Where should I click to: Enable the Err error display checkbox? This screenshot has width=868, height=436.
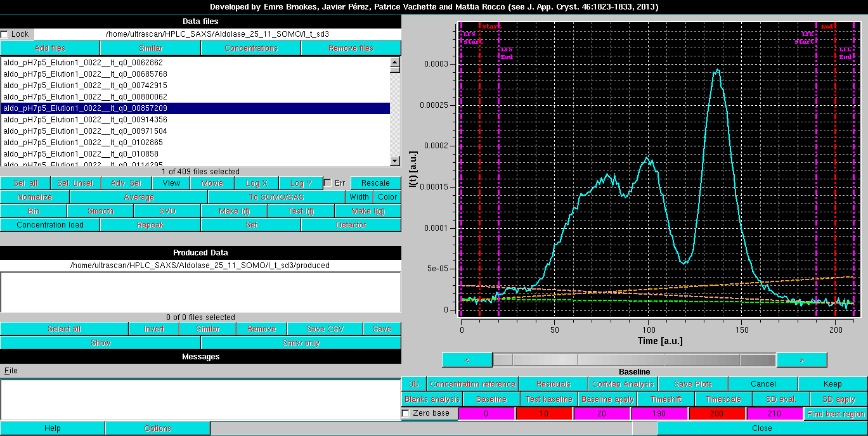point(328,183)
